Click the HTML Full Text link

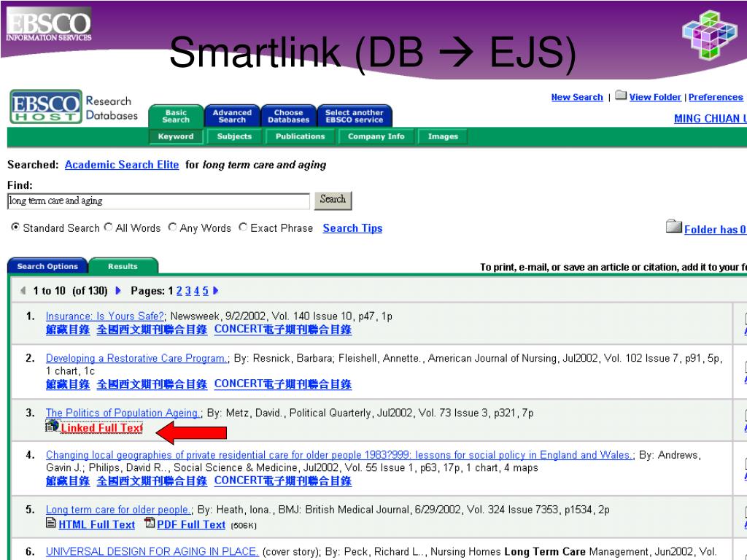pos(97,525)
